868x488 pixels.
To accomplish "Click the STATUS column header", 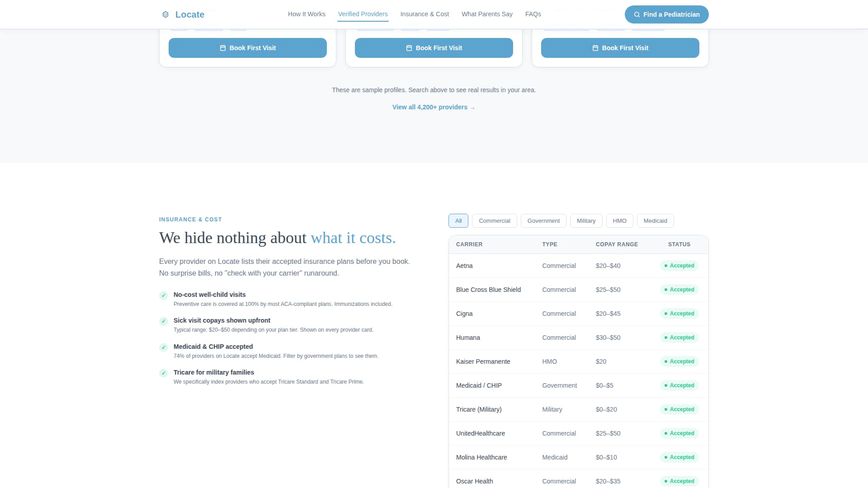I will [x=679, y=244].
